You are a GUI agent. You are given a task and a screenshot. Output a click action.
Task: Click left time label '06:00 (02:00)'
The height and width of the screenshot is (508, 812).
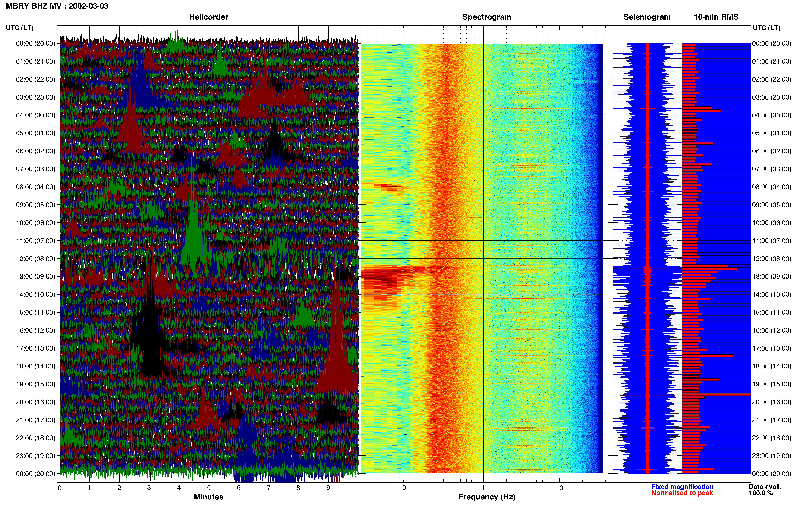35,151
